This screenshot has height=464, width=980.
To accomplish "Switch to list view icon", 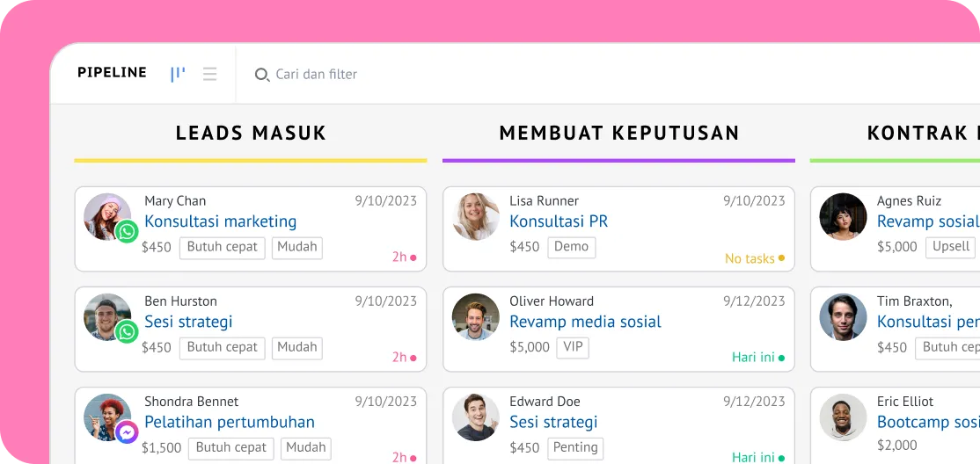I will pos(209,74).
